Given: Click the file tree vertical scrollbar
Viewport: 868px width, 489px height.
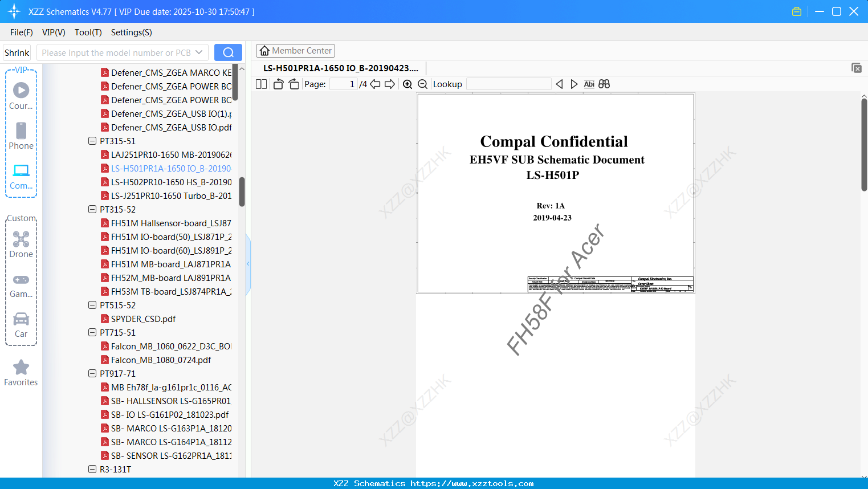Looking at the screenshot, I should [242, 191].
